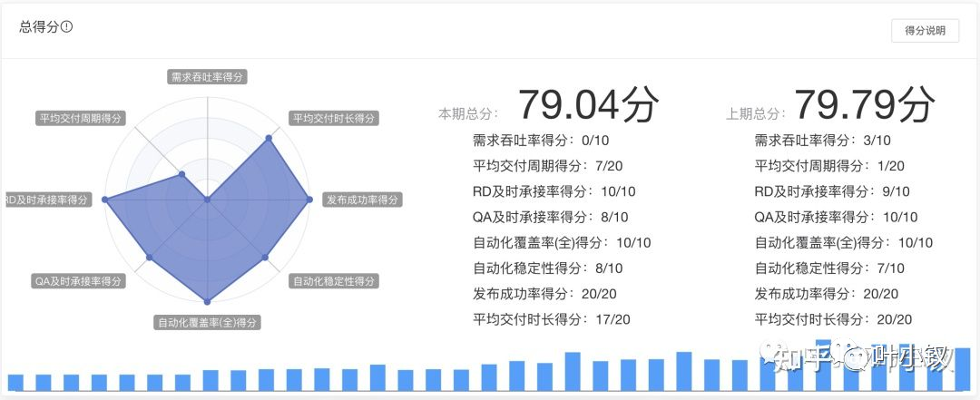980x400 pixels.
Task: Select the row 平均交付时长得分: 17/20
Action: [x=552, y=319]
